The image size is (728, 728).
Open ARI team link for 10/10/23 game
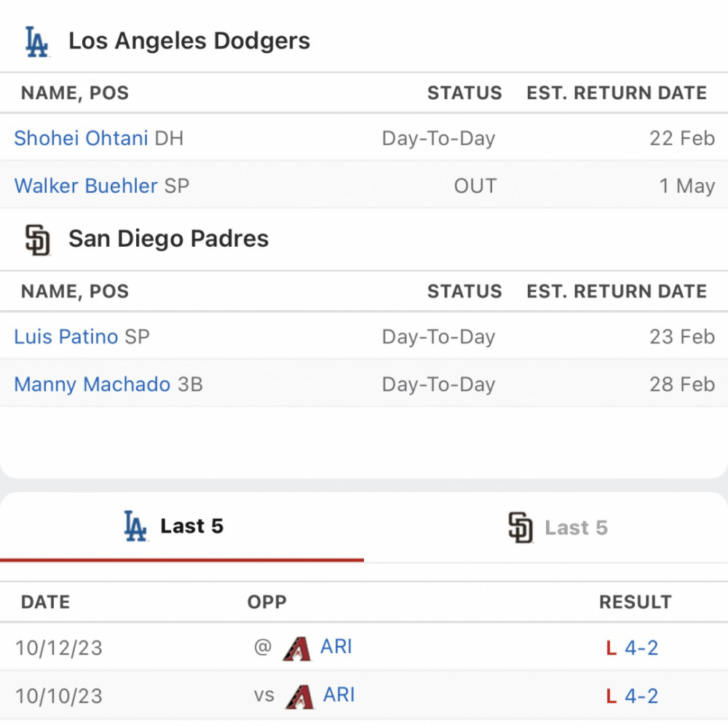click(339, 695)
